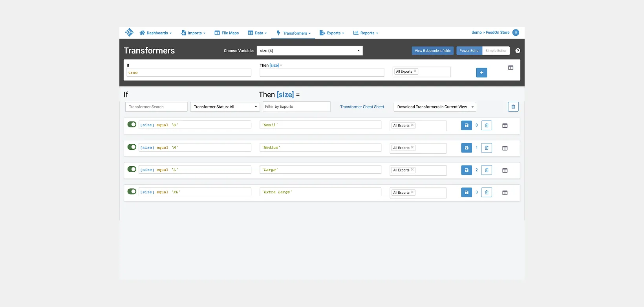Switch to Simple Editor
Image resolution: width=644 pixels, height=307 pixels.
[496, 51]
